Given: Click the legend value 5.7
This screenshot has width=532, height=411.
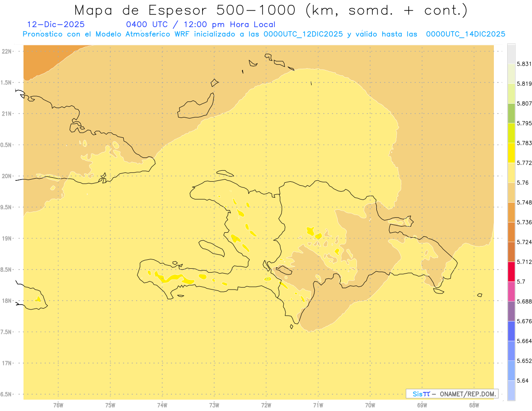Looking at the screenshot, I should [521, 282].
